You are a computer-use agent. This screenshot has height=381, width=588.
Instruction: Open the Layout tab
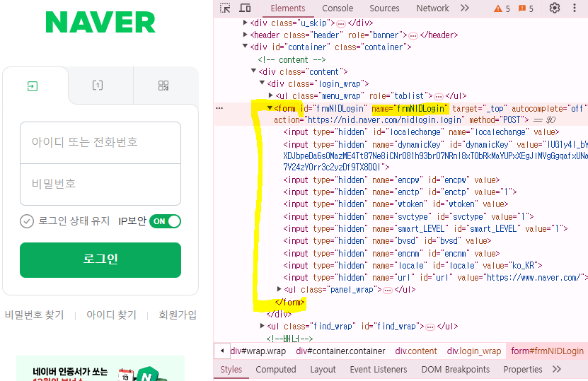(323, 370)
